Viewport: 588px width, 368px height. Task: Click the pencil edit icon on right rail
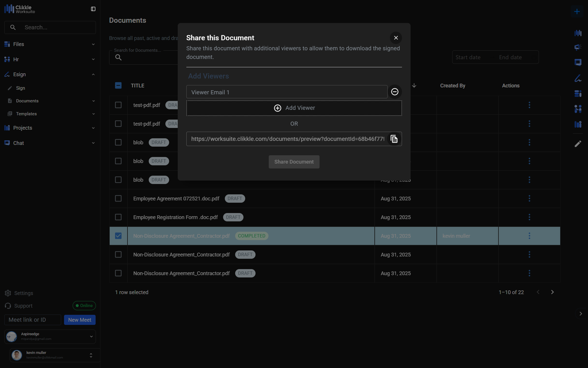pos(578,144)
